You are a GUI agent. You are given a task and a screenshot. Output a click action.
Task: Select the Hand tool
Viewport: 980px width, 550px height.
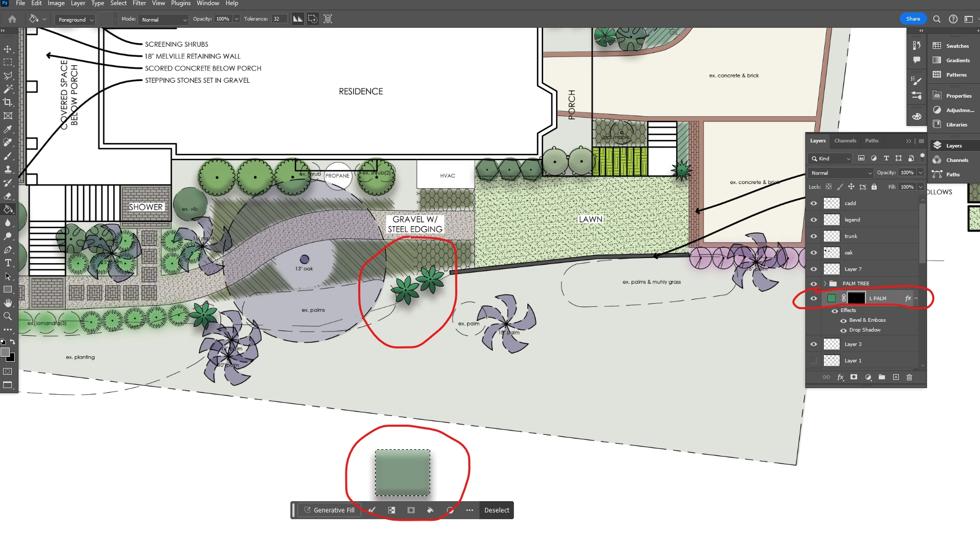pos(8,303)
